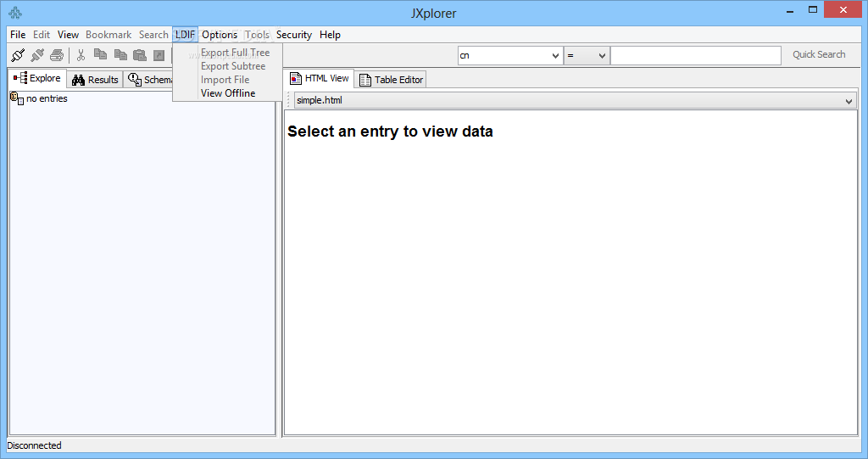Select the 'no entries' tree row
868x459 pixels.
click(x=39, y=98)
